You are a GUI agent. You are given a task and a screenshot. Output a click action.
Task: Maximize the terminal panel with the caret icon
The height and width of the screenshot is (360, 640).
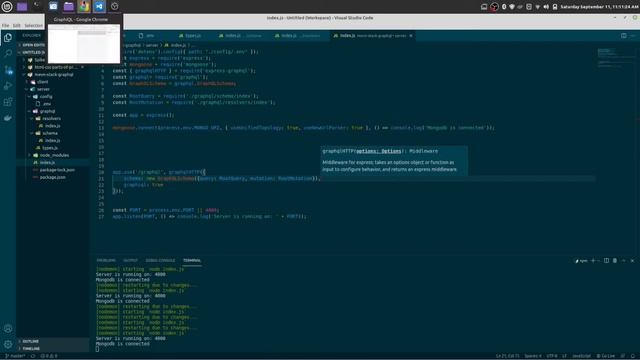tap(624, 260)
